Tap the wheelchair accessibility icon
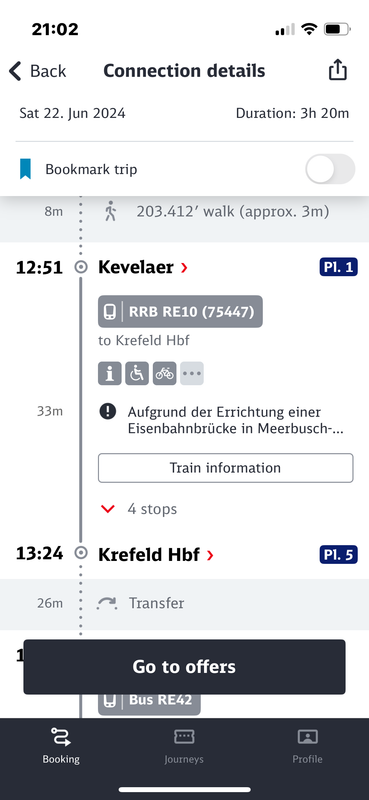Viewport: 369px width, 800px height. point(137,373)
